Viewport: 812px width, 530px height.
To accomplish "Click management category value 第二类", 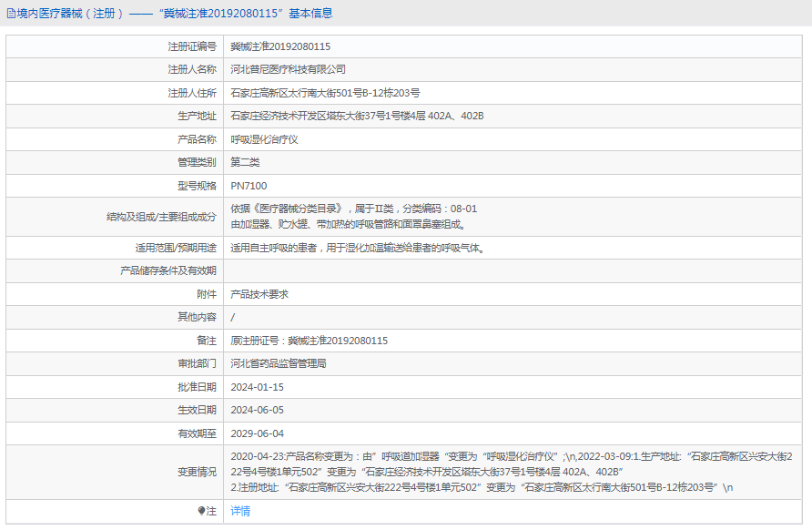I will tap(245, 162).
